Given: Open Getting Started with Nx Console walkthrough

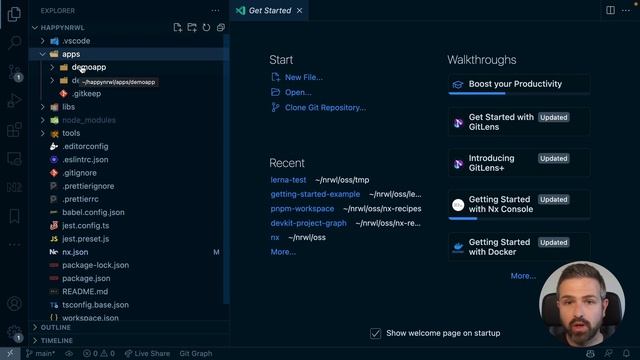Looking at the screenshot, I should (519, 204).
